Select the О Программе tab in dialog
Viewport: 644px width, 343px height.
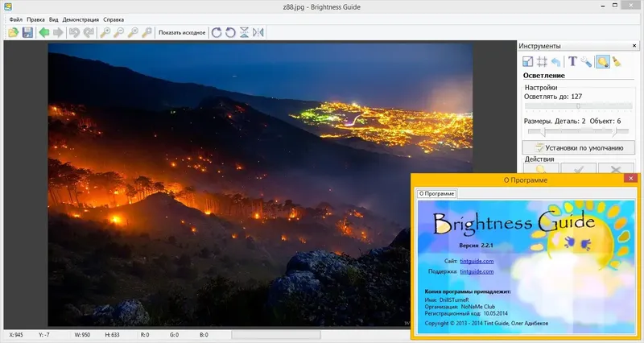pyautogui.click(x=436, y=193)
